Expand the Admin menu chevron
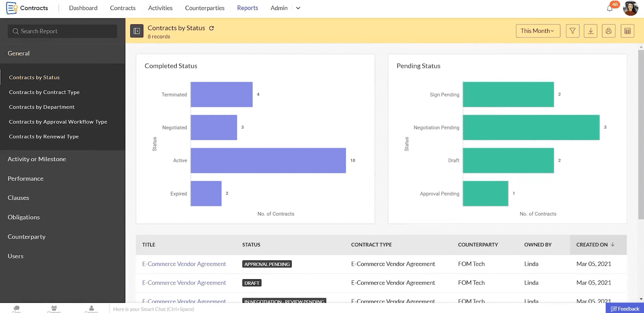Viewport: 644px width, 313px height. [x=298, y=8]
